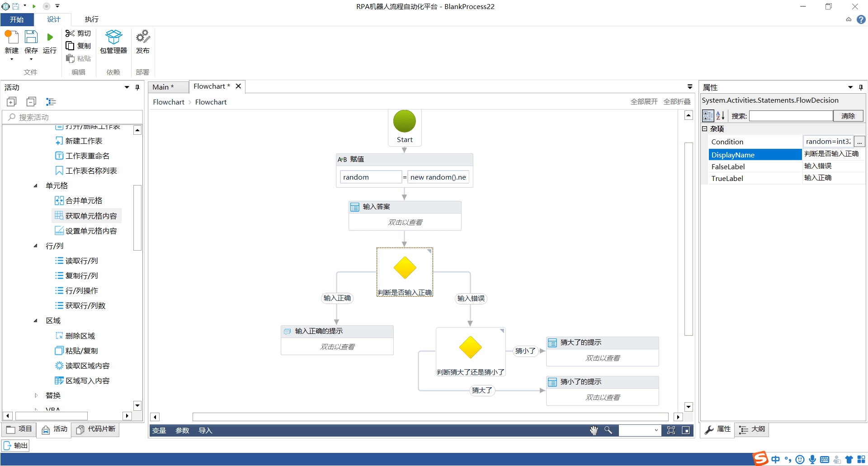Click the 清除 button in properties
This screenshot has width=868, height=466.
click(848, 116)
